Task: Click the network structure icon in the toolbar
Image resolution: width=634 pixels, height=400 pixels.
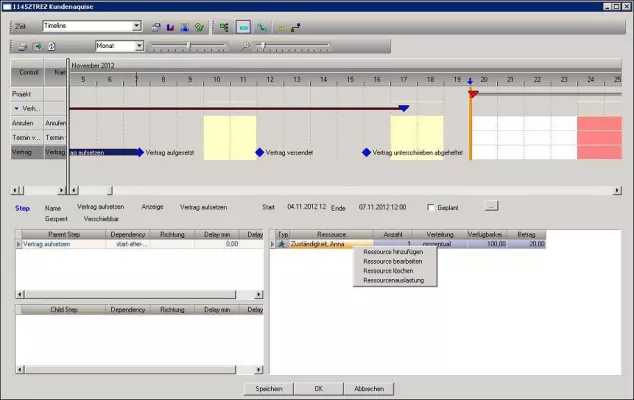Action: (224, 26)
